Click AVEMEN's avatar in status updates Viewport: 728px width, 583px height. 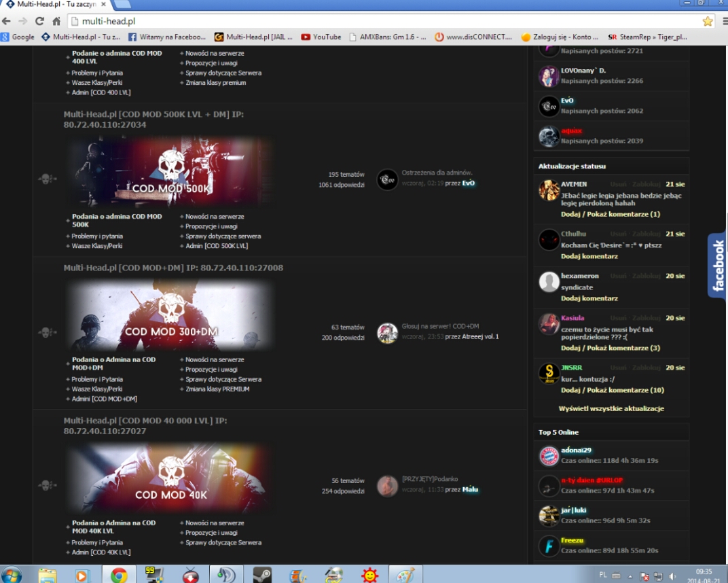(x=549, y=190)
